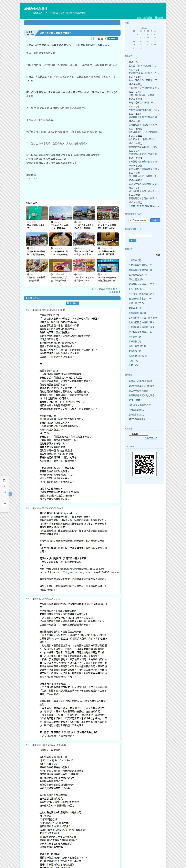Viewport: 186px width, 868px height.
Task: Open category 複習 (346)
Action: (134, 365)
